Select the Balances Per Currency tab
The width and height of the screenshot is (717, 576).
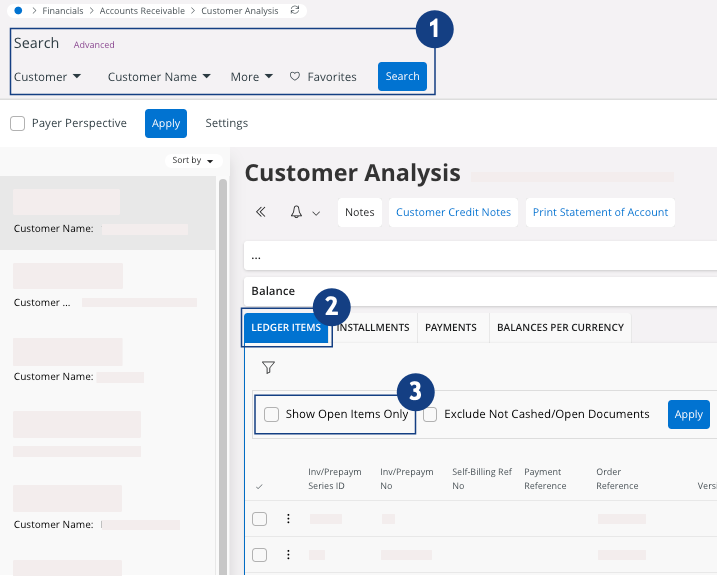pyautogui.click(x=560, y=328)
